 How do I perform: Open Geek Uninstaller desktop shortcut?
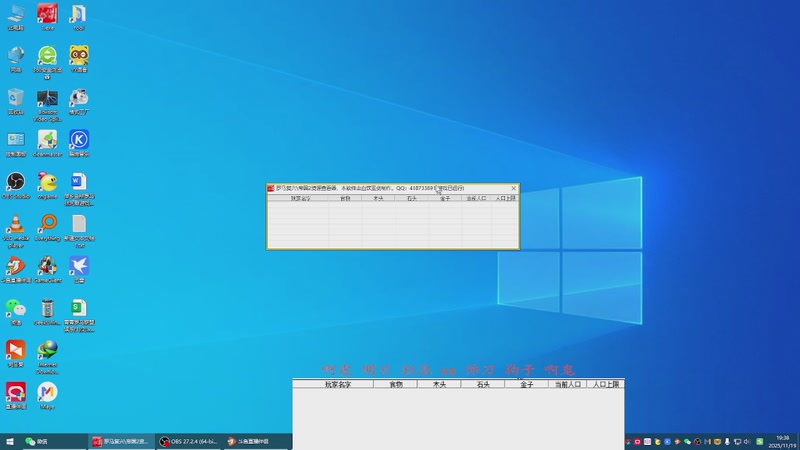pos(47,312)
